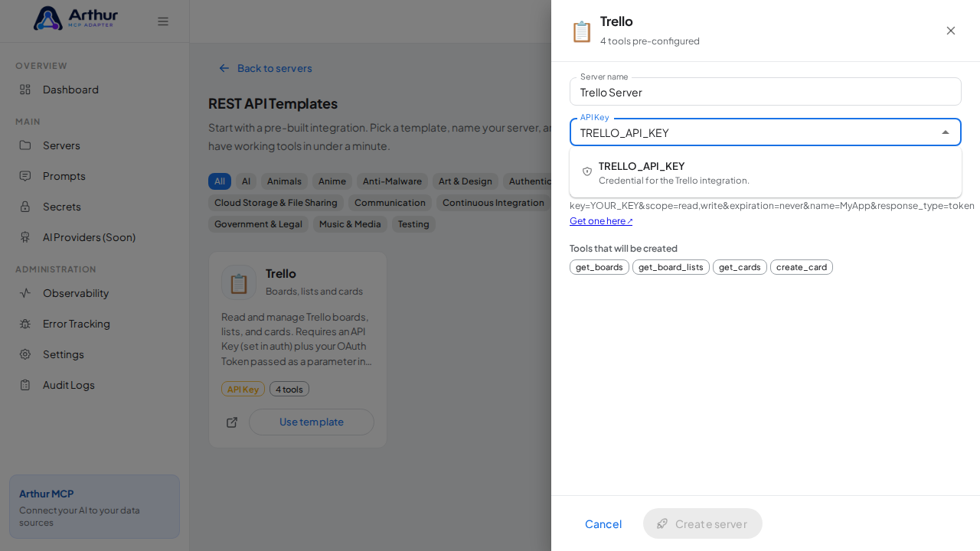
Task: Open the Prompts page
Action: (95, 176)
